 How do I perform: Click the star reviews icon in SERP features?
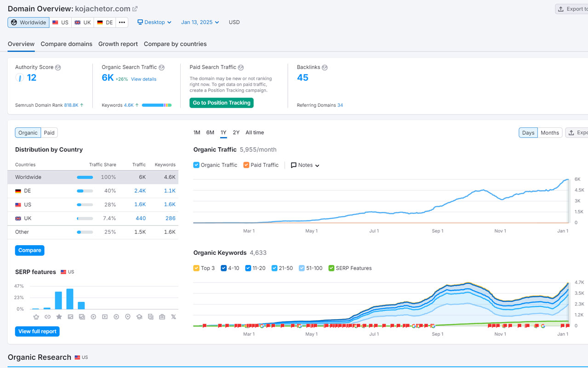tap(59, 317)
